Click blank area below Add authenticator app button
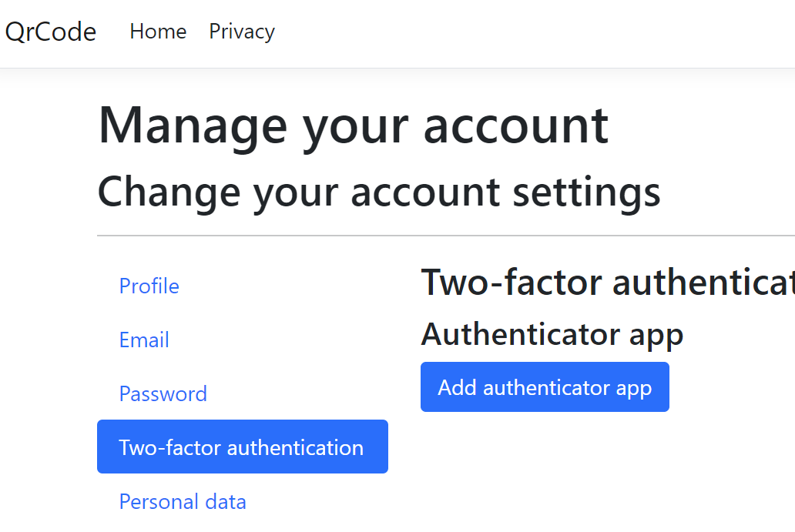 tap(544, 470)
